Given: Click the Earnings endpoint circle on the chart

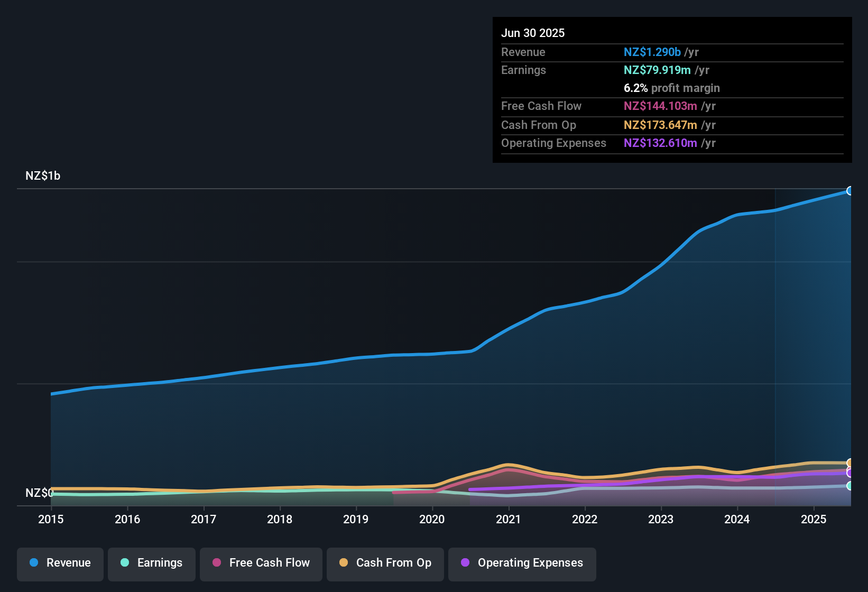Looking at the screenshot, I should [x=849, y=486].
